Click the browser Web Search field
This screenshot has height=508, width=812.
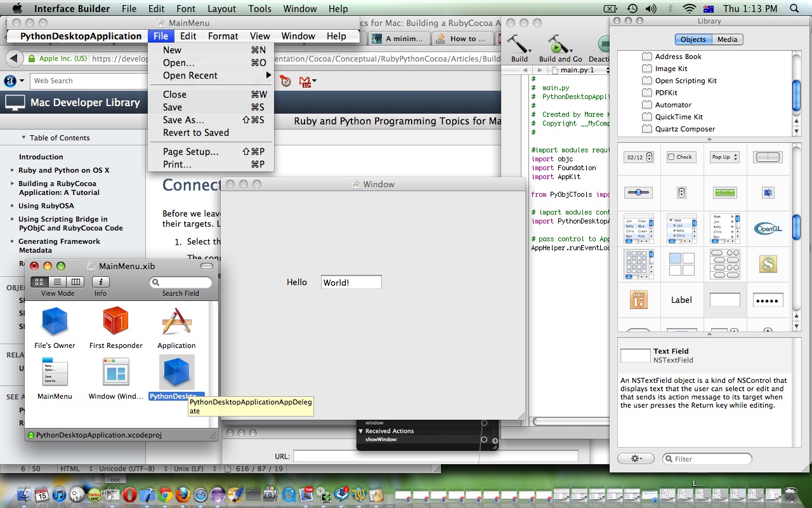pos(89,81)
